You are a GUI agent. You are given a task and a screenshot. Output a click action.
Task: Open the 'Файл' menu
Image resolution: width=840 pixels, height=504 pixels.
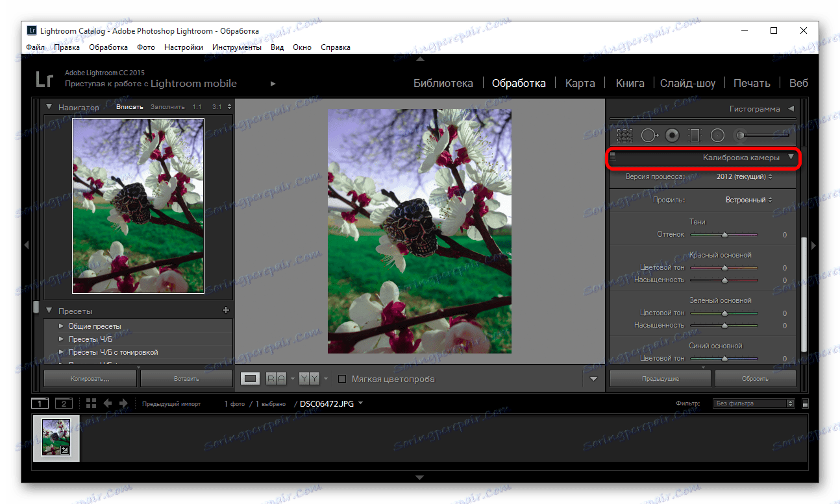click(35, 47)
